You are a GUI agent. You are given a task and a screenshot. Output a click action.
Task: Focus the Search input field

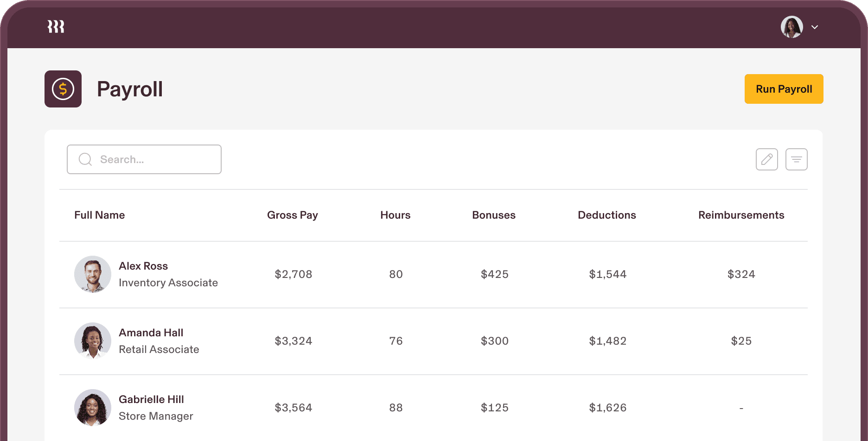click(x=153, y=159)
